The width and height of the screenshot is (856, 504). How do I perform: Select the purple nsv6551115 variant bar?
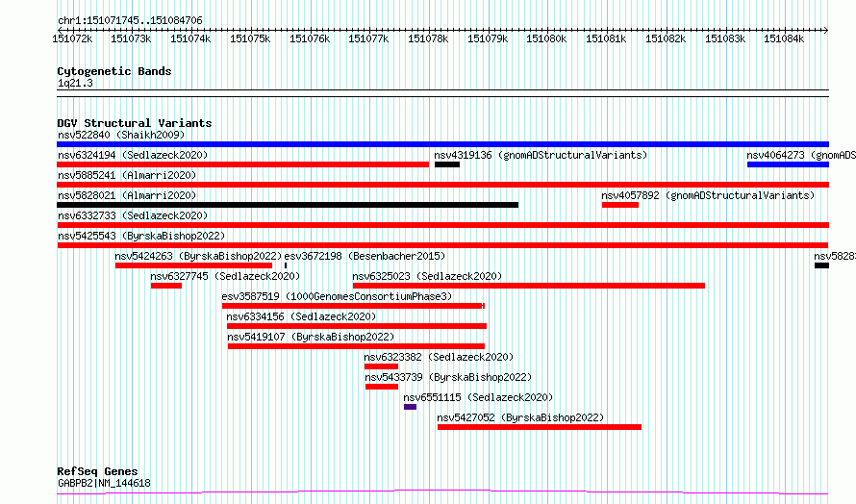pyautogui.click(x=411, y=407)
